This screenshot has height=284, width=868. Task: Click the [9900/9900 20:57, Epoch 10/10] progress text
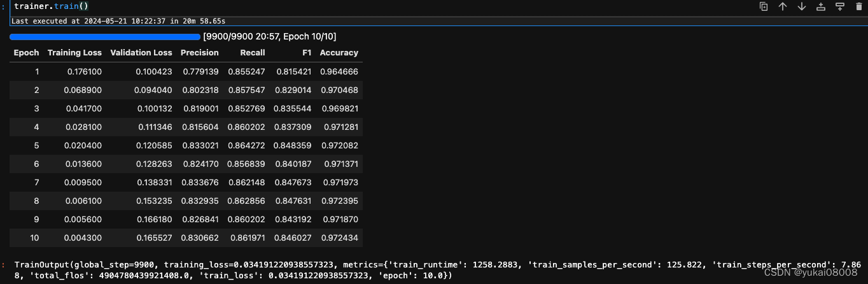pos(269,36)
